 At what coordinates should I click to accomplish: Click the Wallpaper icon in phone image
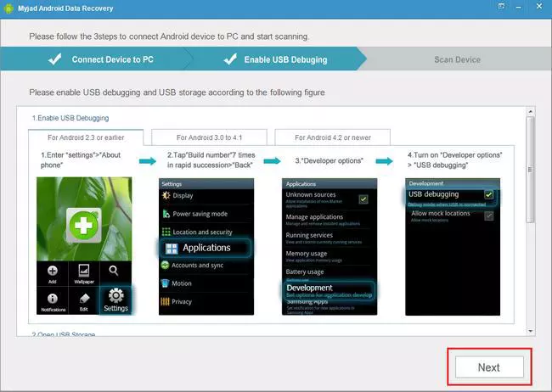[84, 271]
